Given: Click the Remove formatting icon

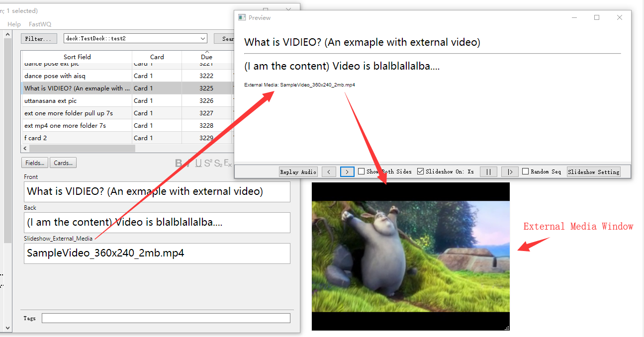Looking at the screenshot, I should click(x=227, y=163).
